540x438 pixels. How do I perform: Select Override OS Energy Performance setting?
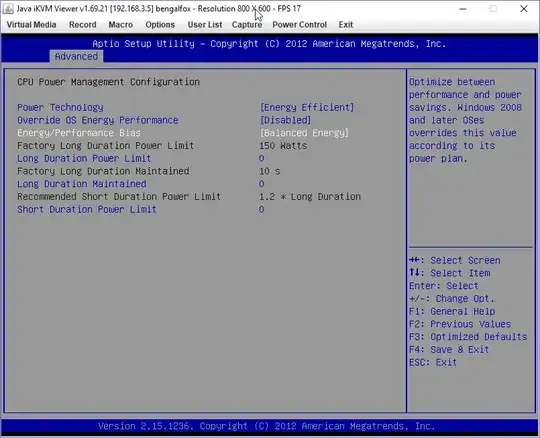point(98,120)
